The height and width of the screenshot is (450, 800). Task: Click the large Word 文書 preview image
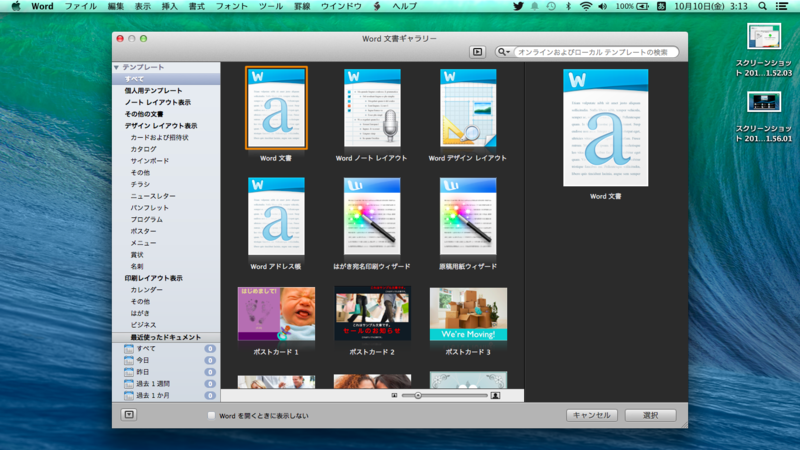[606, 128]
